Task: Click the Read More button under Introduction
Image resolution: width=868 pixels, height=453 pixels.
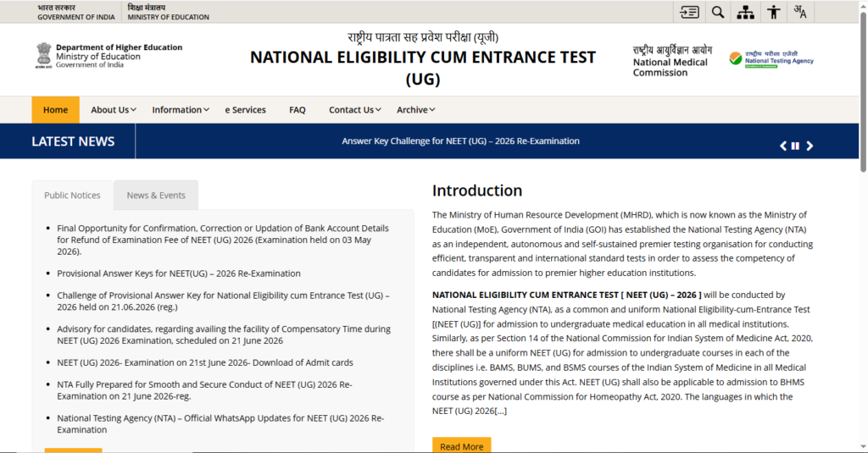Action: tap(462, 446)
